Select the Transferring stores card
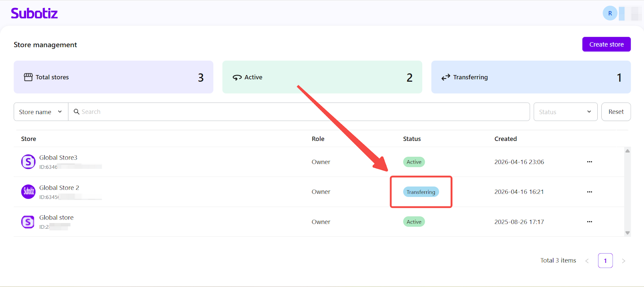Viewport: 644px width, 287px height. 530,77
